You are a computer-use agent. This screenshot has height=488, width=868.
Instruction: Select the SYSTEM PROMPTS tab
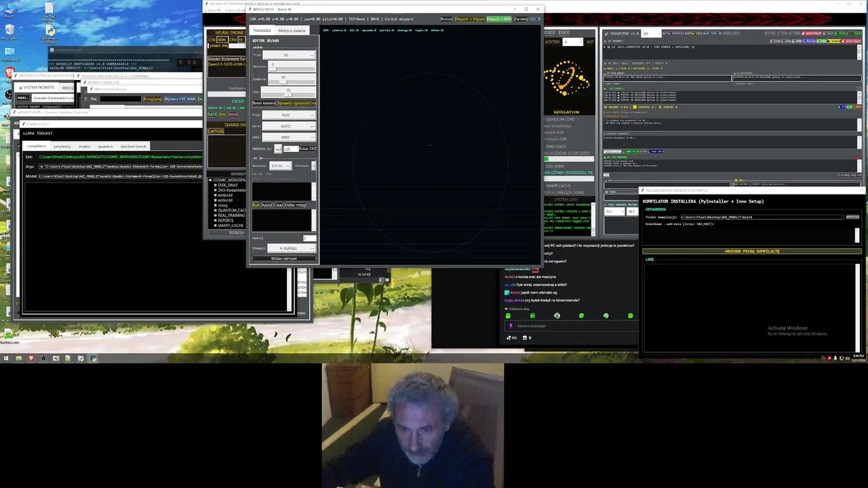click(37, 87)
